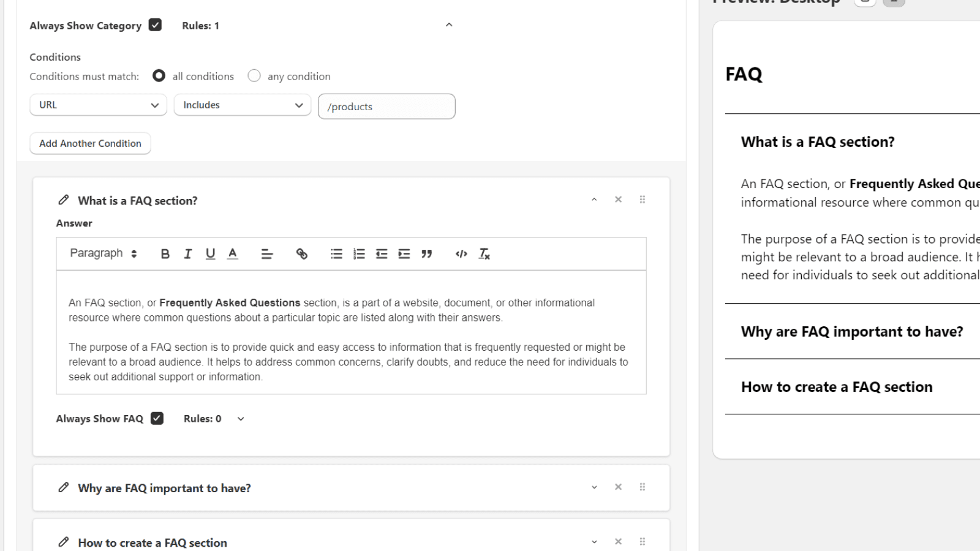The height and width of the screenshot is (551, 980).
Task: Open the Includes operator dropdown
Action: (243, 105)
